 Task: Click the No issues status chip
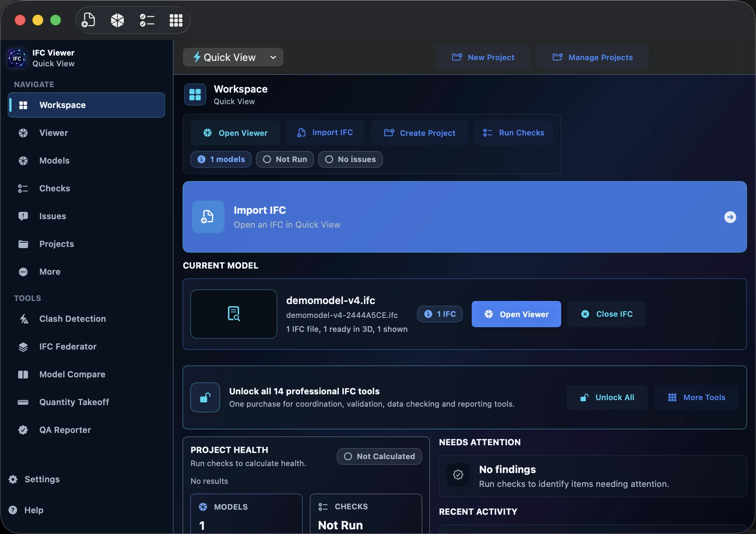pyautogui.click(x=350, y=159)
